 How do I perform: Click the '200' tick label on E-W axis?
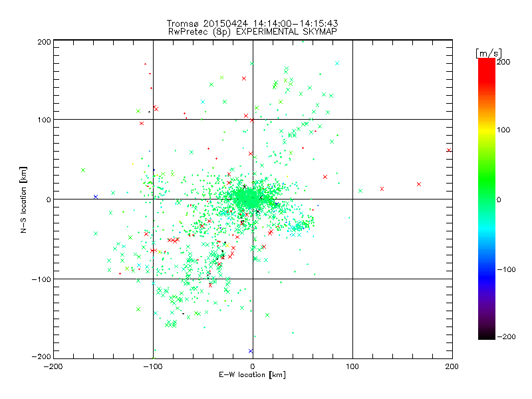452,366
